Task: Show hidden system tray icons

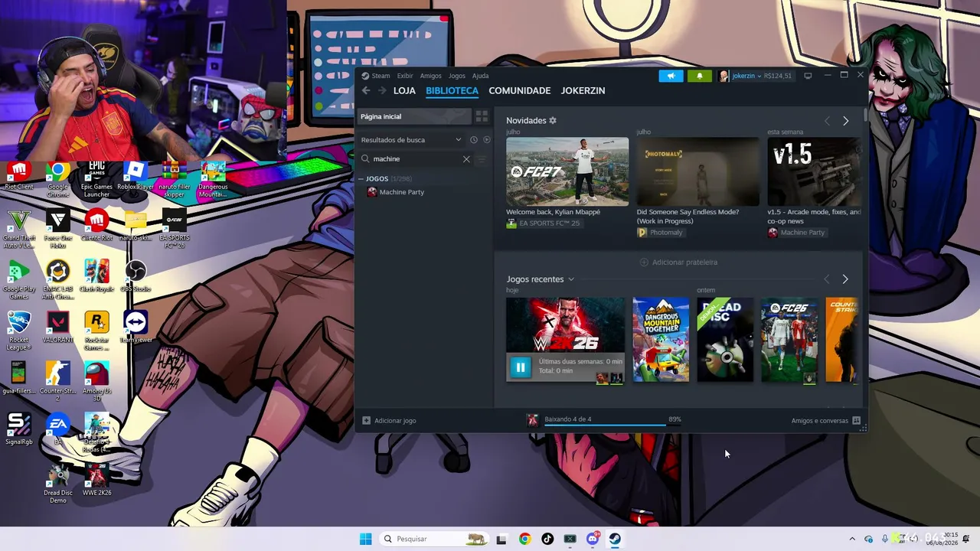Action: (852, 539)
